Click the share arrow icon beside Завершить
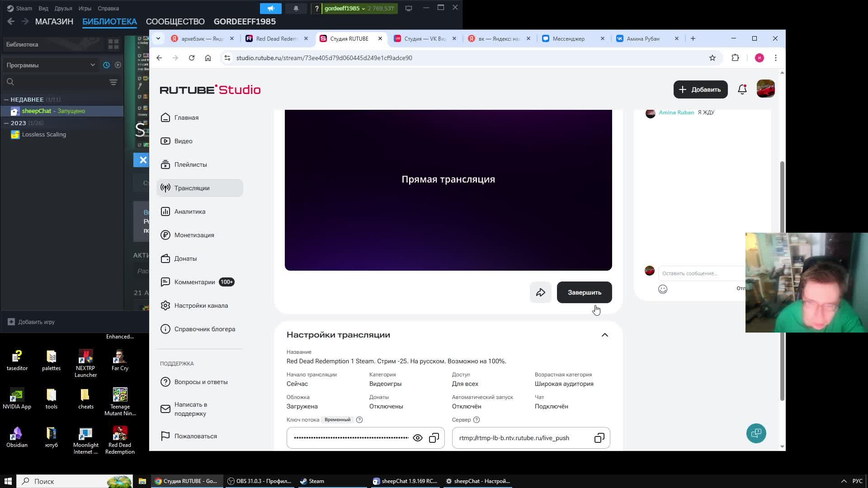The height and width of the screenshot is (488, 868). [540, 292]
